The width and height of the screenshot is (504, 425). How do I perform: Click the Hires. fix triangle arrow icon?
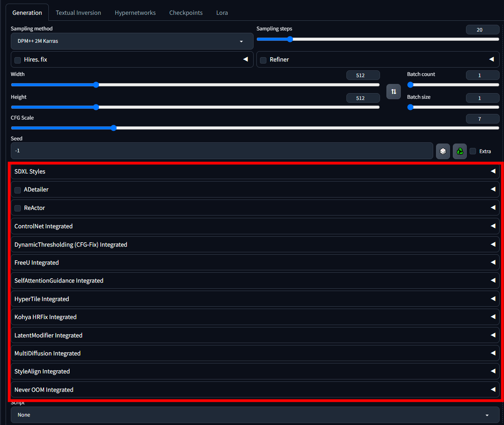pos(245,59)
